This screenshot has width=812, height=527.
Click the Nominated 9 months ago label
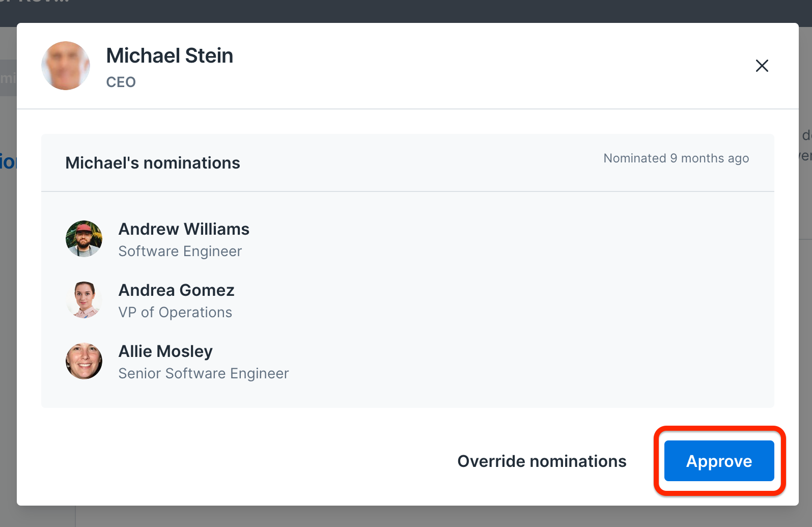tap(676, 158)
